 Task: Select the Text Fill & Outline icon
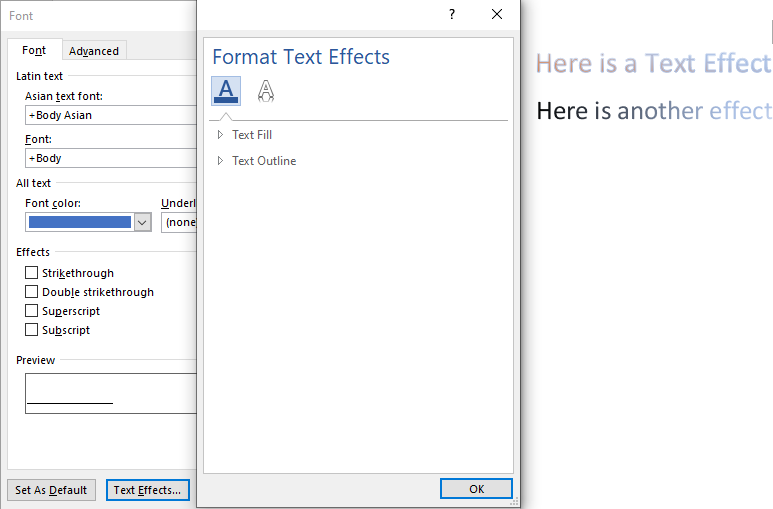(226, 91)
